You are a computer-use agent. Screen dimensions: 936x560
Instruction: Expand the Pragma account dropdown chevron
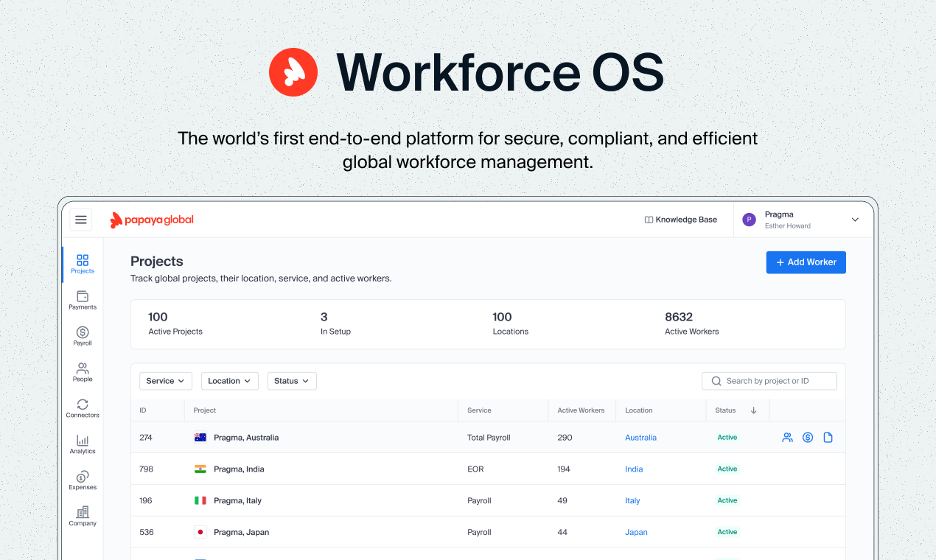(x=855, y=220)
